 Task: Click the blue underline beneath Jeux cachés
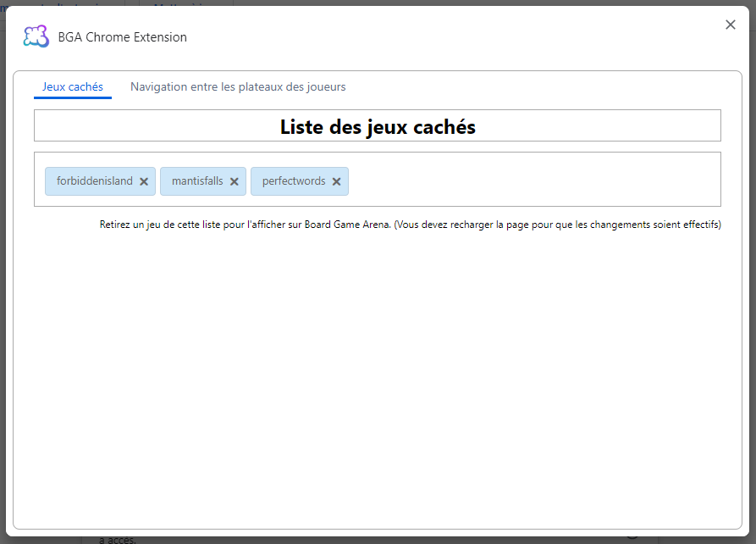[73, 97]
